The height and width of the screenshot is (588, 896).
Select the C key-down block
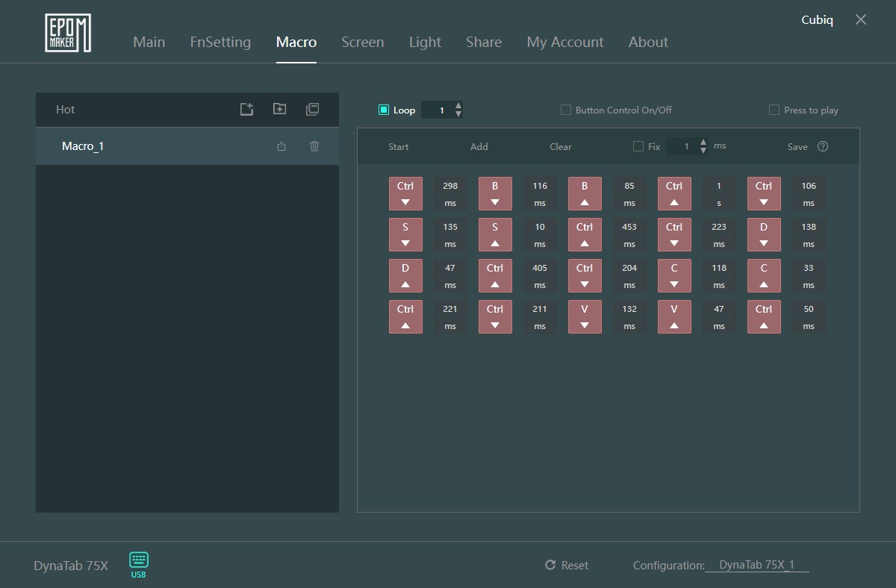tap(674, 275)
